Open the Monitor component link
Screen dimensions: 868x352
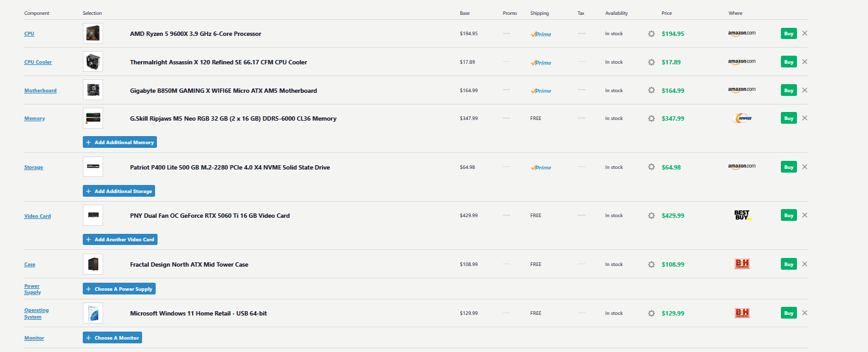[x=34, y=338]
